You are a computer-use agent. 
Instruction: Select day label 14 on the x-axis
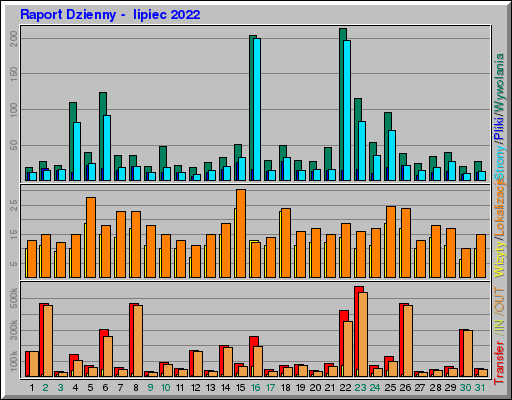225,388
